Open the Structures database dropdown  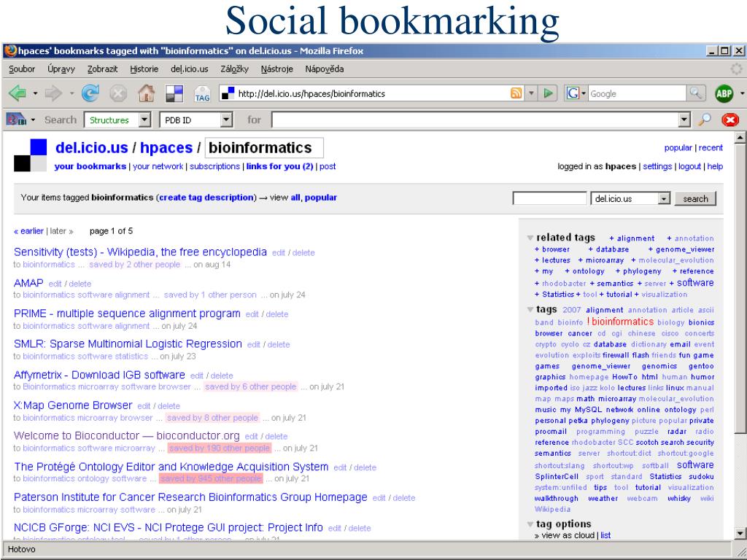point(145,120)
